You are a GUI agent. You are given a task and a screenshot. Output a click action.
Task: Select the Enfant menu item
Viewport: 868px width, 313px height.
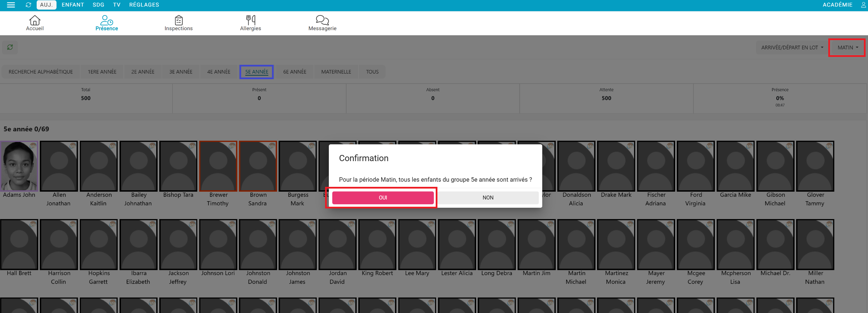click(73, 5)
